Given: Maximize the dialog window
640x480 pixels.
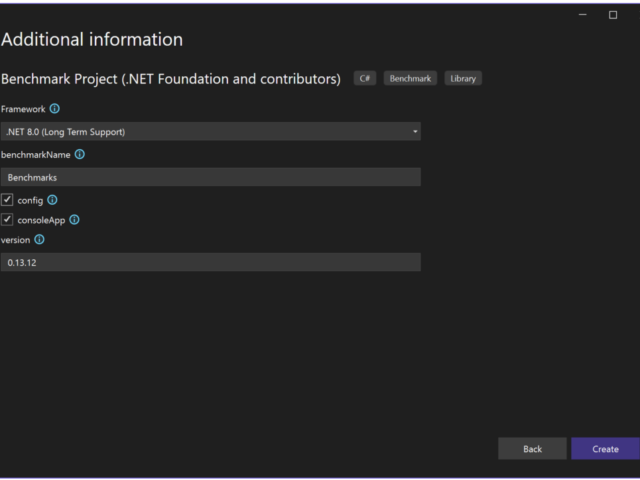Looking at the screenshot, I should click(613, 15).
